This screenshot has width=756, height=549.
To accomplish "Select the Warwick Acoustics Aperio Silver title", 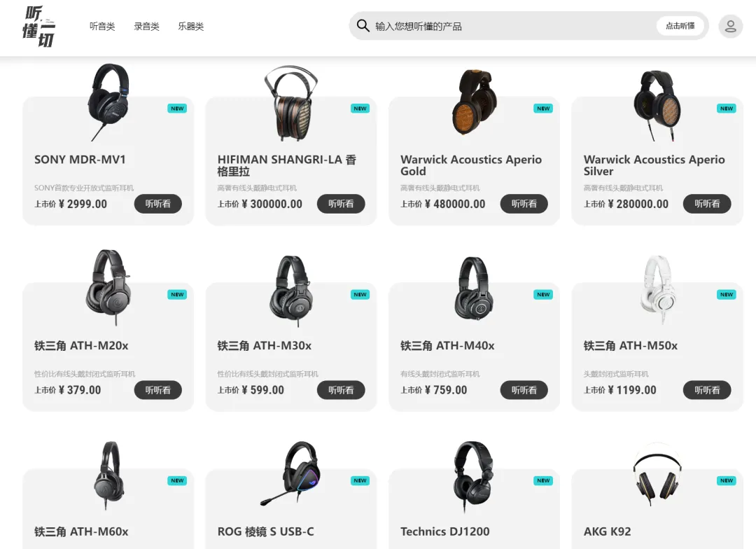I will [654, 165].
